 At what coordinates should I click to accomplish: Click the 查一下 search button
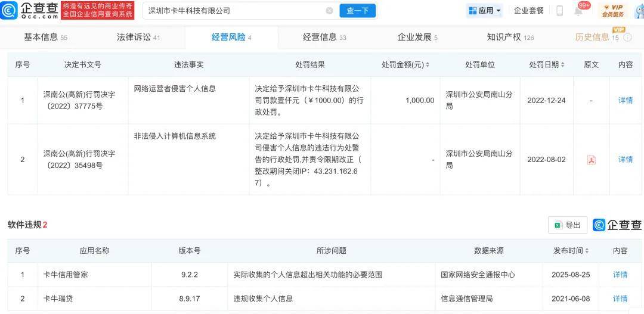(358, 11)
